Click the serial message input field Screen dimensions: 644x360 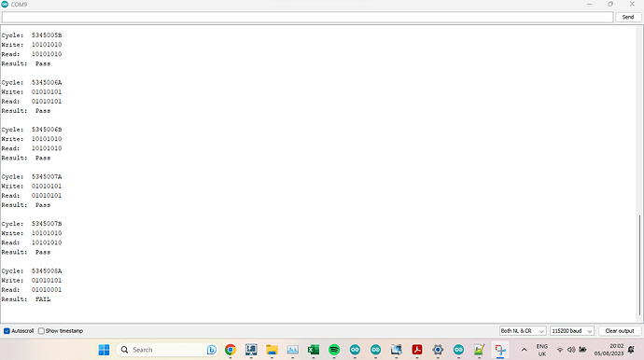307,17
